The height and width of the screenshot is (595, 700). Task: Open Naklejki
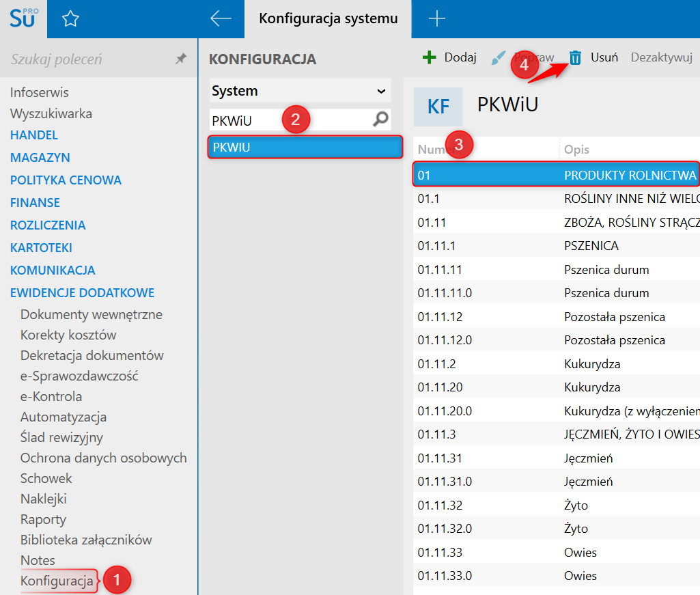[x=43, y=499]
